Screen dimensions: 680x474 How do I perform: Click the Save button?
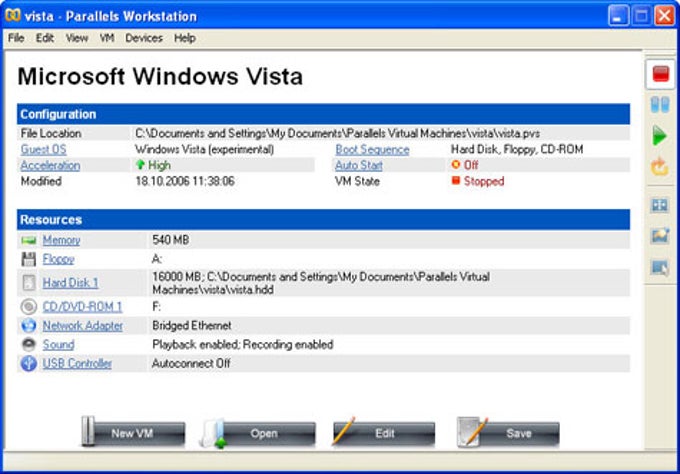tap(508, 433)
